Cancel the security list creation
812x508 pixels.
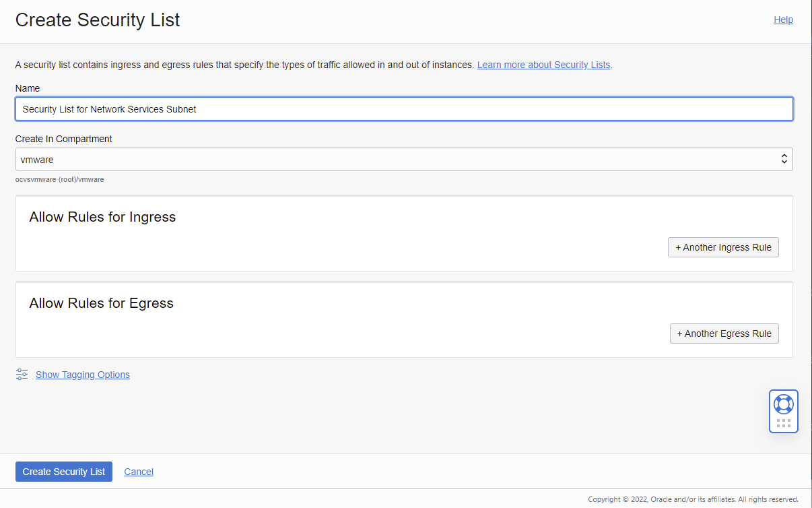(x=139, y=472)
